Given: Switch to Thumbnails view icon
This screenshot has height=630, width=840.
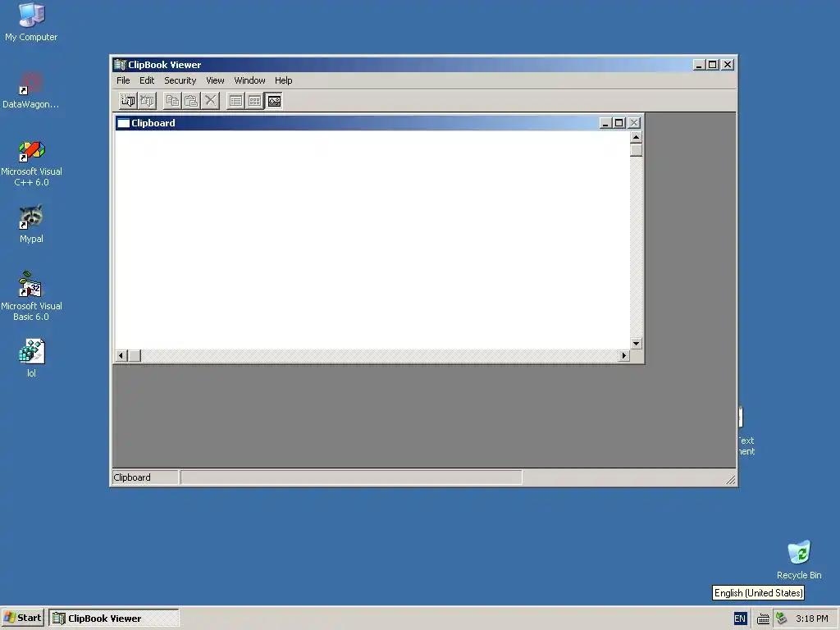Looking at the screenshot, I should [255, 101].
